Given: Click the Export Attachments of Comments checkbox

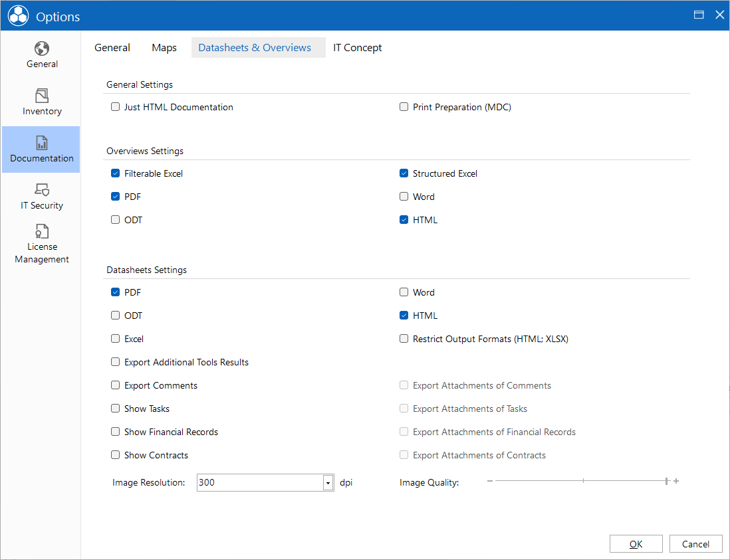Looking at the screenshot, I should (404, 385).
